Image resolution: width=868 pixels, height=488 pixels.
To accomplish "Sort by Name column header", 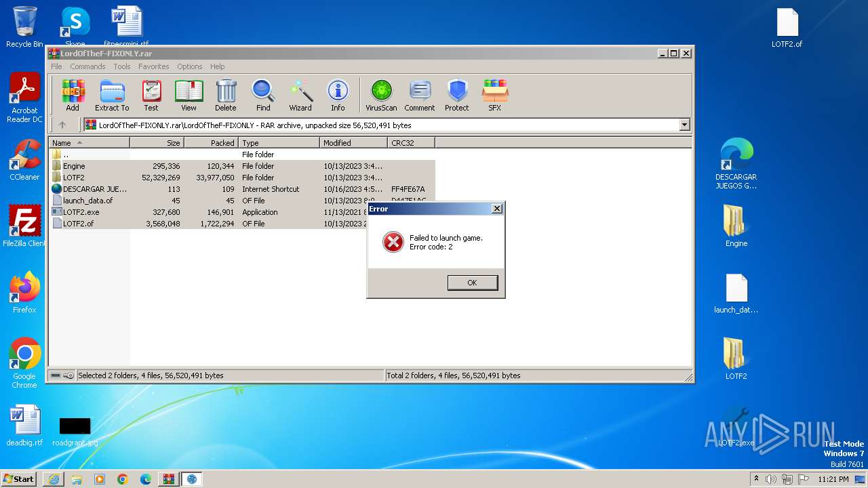I will 90,143.
